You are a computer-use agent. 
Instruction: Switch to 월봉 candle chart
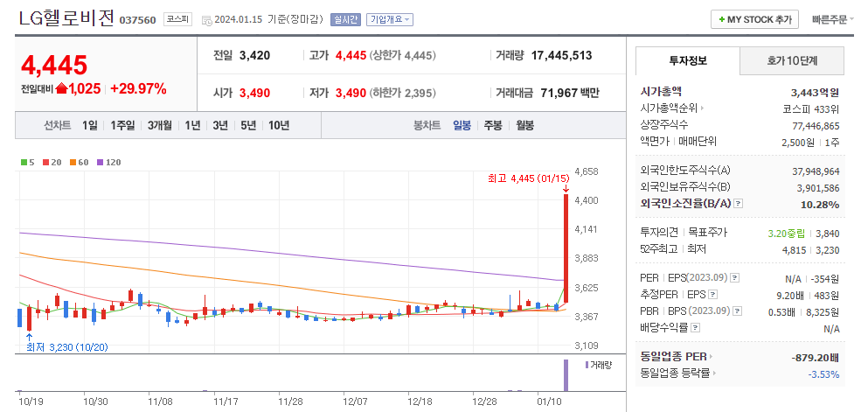click(x=524, y=125)
